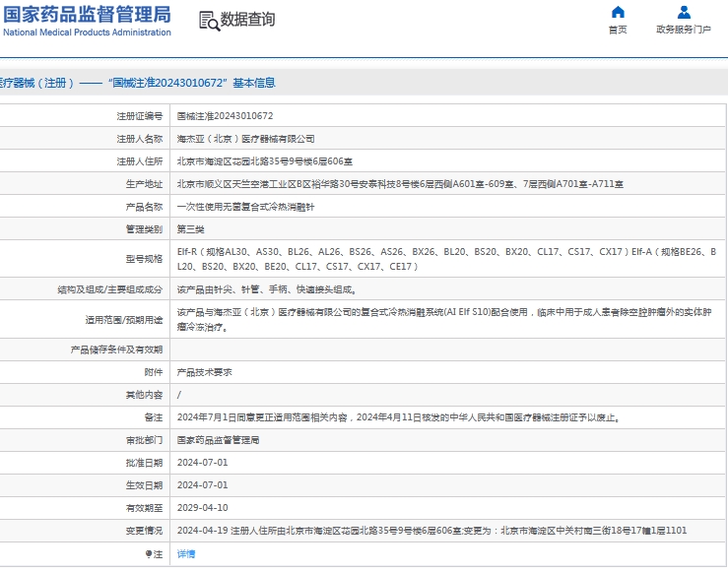Click the 产品名称 label
This screenshot has width=728, height=573.
click(x=144, y=207)
